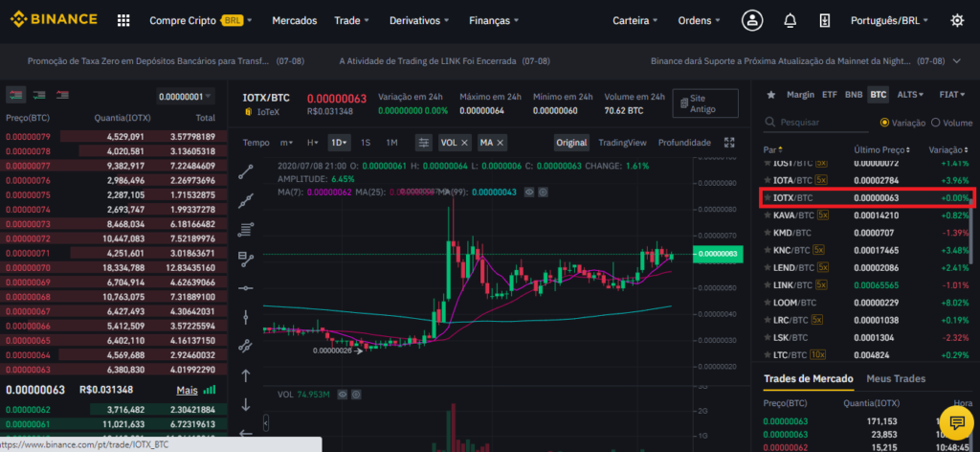
Task: Select the down arrow drawing tool
Action: tap(246, 404)
